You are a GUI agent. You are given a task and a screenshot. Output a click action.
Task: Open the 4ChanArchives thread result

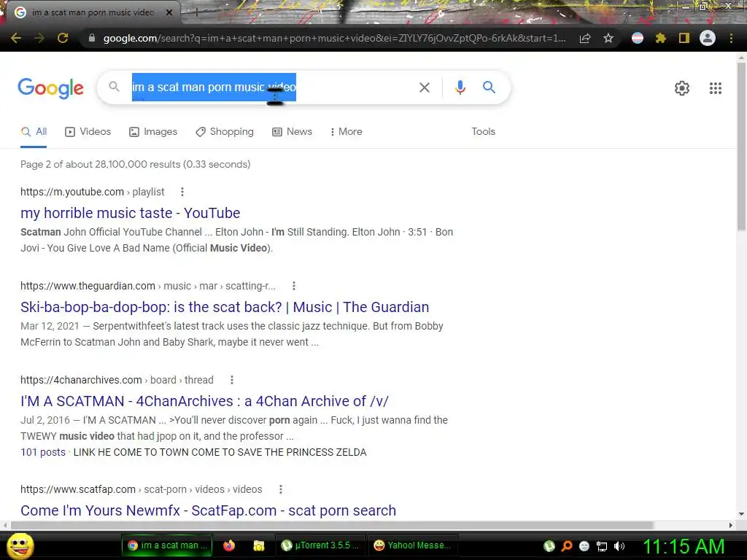pyautogui.click(x=204, y=402)
